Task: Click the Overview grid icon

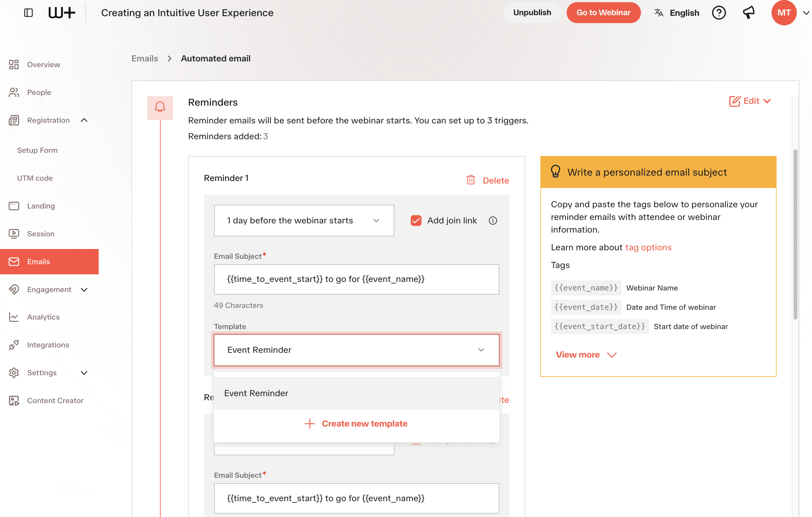Action: (14, 65)
